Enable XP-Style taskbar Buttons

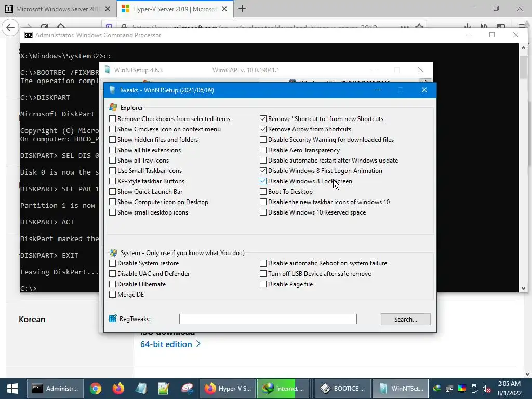point(112,181)
